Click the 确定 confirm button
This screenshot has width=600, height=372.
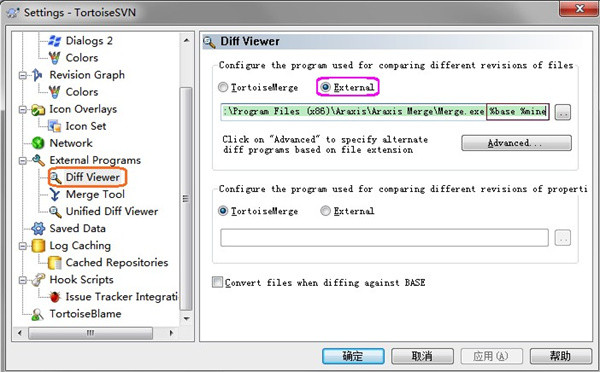(353, 356)
